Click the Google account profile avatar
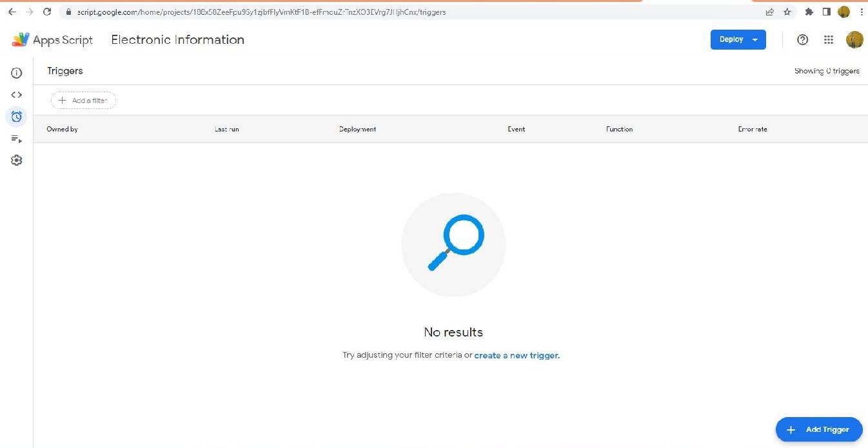The height and width of the screenshot is (448, 868). 854,40
